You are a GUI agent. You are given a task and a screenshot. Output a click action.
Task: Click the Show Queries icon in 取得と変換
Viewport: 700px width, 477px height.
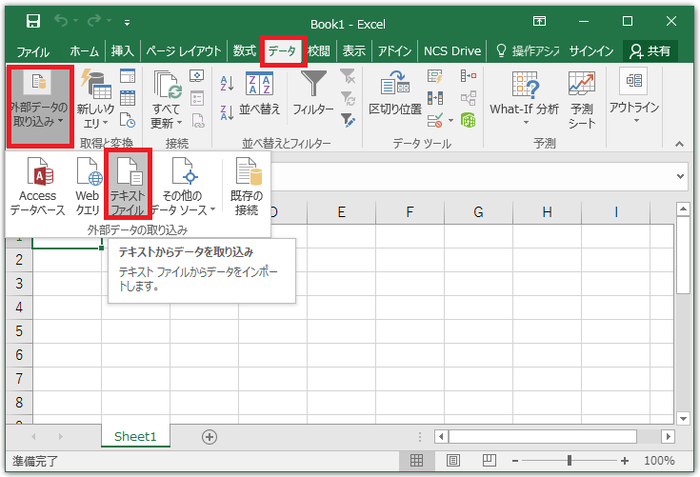pyautogui.click(x=128, y=76)
